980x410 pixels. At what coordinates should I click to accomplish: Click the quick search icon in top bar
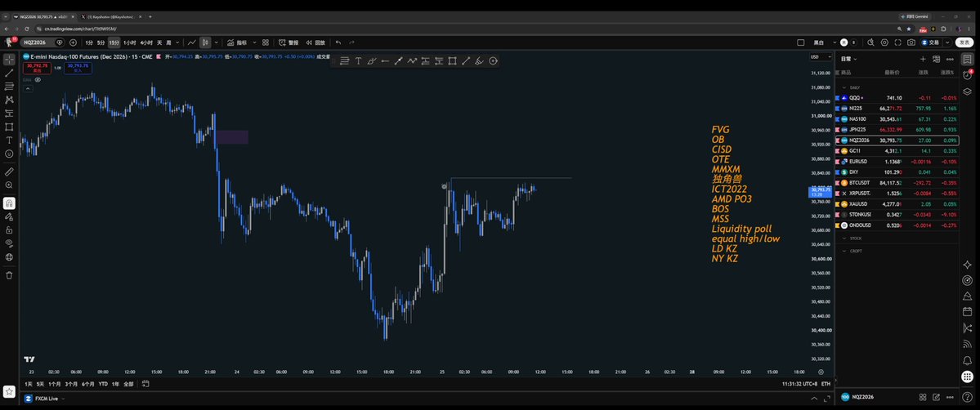pyautogui.click(x=870, y=42)
